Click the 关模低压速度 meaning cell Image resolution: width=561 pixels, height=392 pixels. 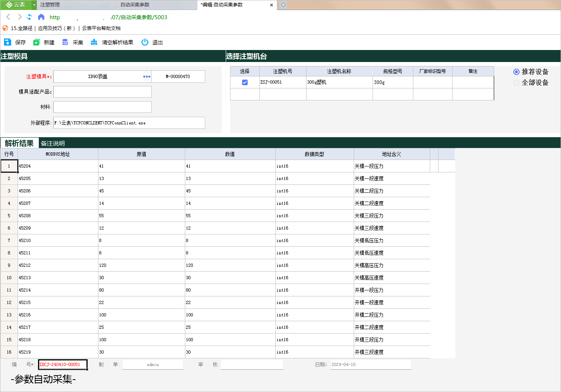point(392,253)
